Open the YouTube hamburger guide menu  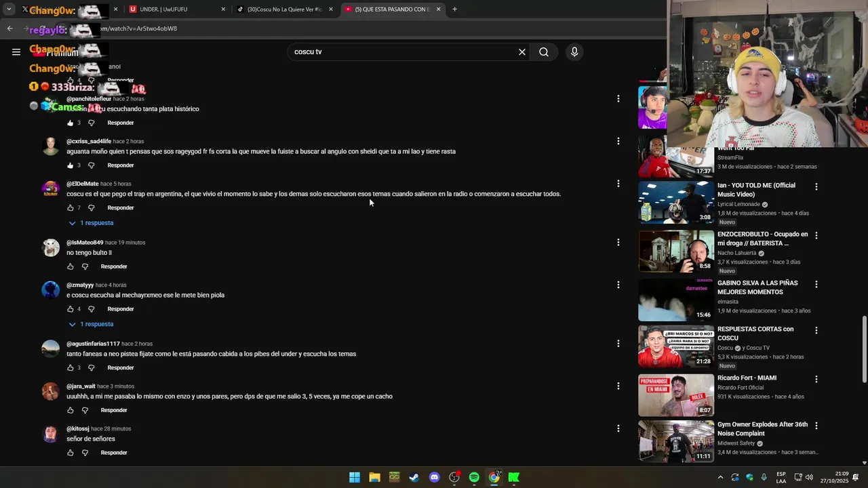click(16, 52)
